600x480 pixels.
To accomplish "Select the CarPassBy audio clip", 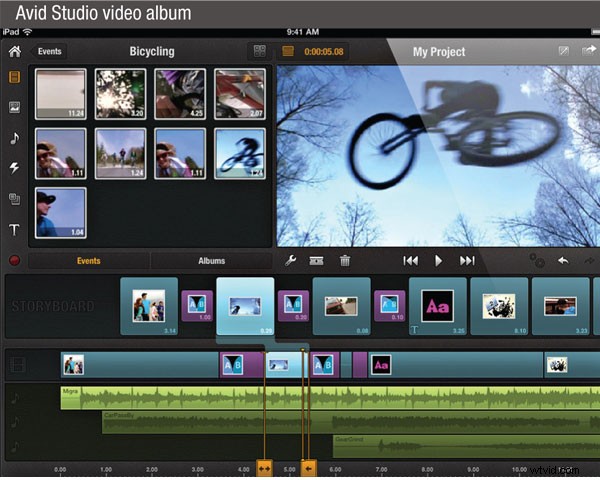I will point(351,423).
